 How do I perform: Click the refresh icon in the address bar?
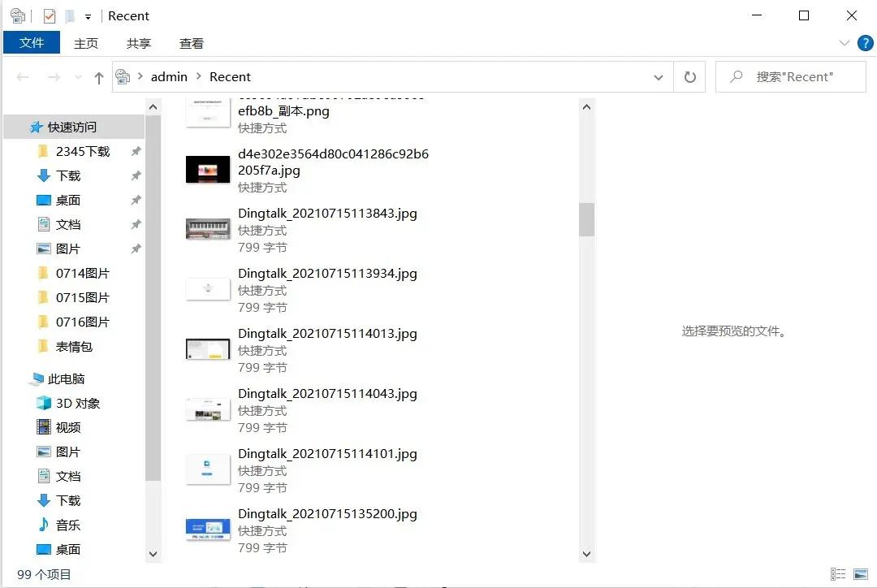pos(689,76)
